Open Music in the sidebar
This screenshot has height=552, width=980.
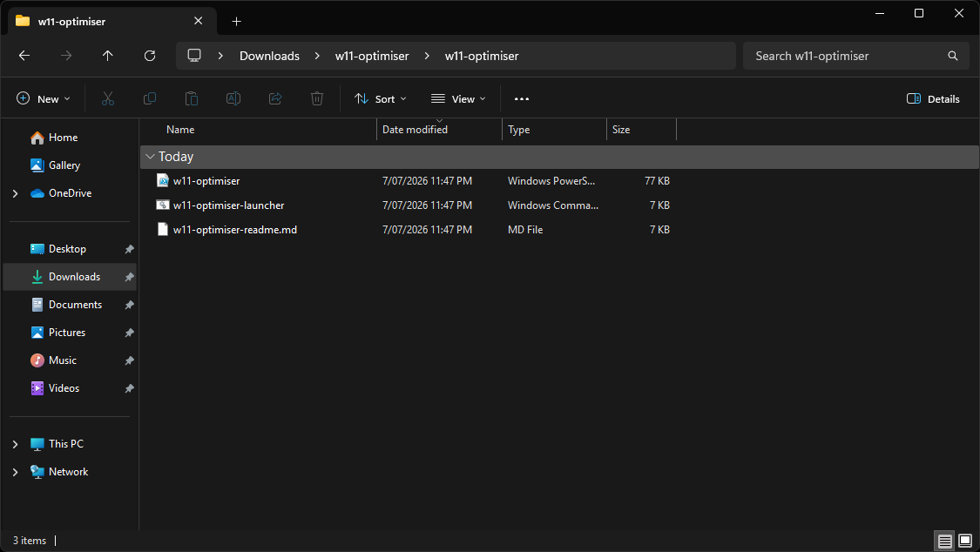[63, 360]
